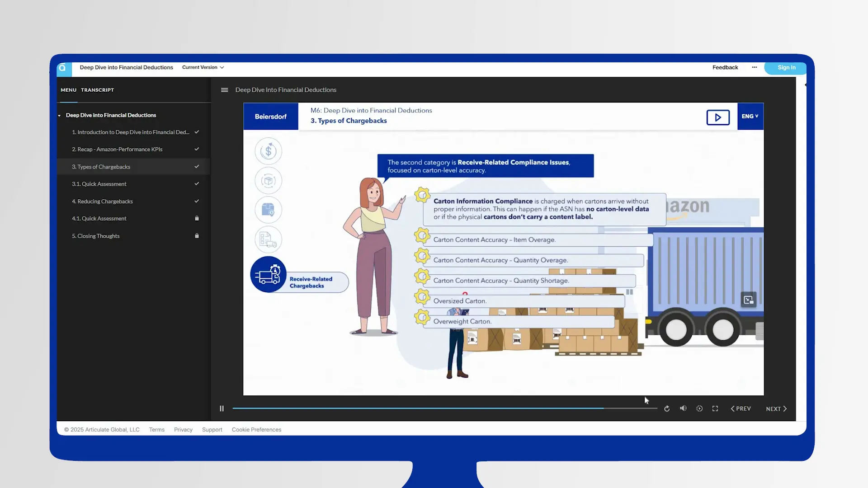Click the Carton Information Compliance description box

point(544,209)
